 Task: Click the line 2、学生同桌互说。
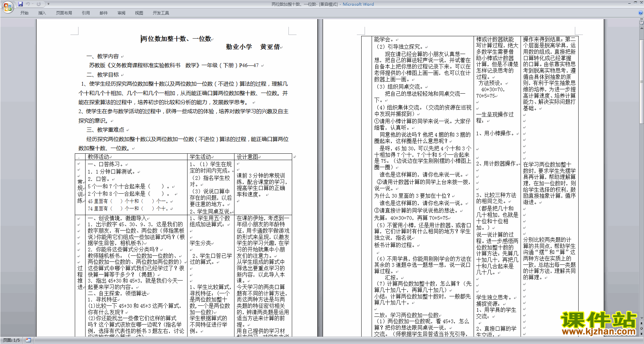[x=211, y=211]
